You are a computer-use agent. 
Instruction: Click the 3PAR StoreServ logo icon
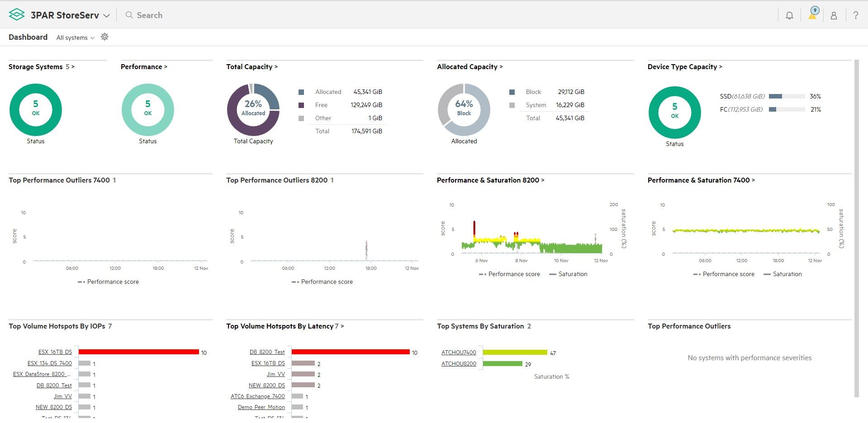point(17,15)
